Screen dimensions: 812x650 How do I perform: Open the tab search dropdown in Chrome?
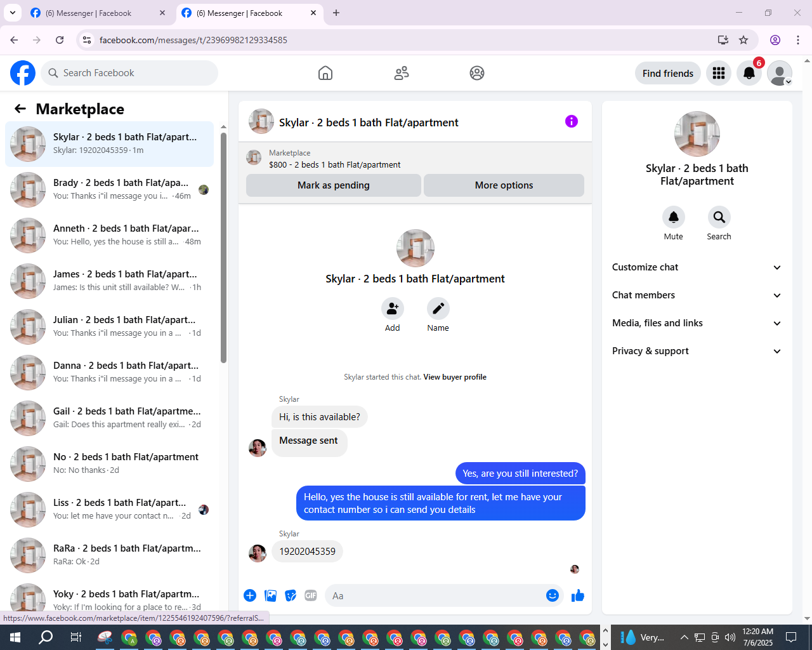[13, 13]
